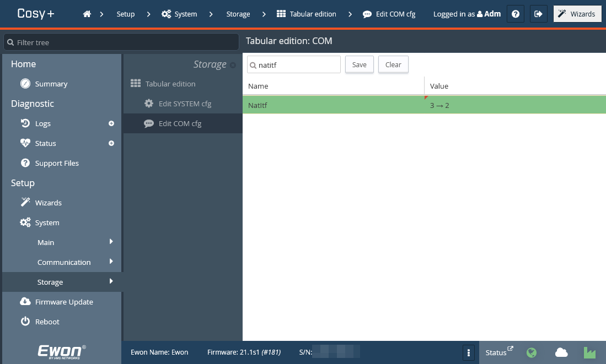Open the Status link in footer
Image resolution: width=606 pixels, height=364 pixels.
click(499, 352)
